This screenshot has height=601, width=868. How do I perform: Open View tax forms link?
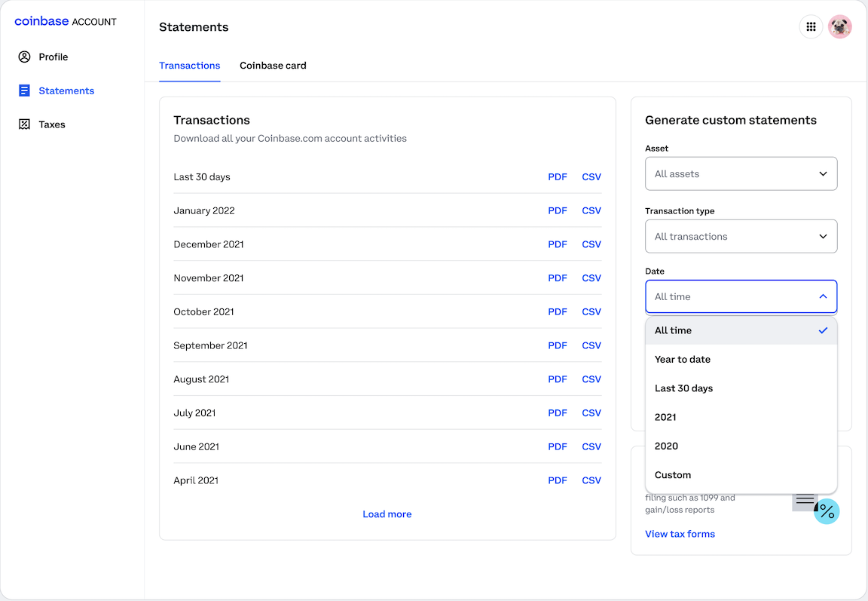[x=680, y=534]
